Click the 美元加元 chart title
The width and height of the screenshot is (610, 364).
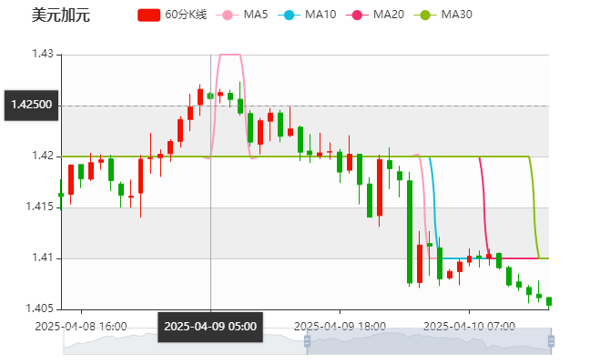click(x=61, y=15)
